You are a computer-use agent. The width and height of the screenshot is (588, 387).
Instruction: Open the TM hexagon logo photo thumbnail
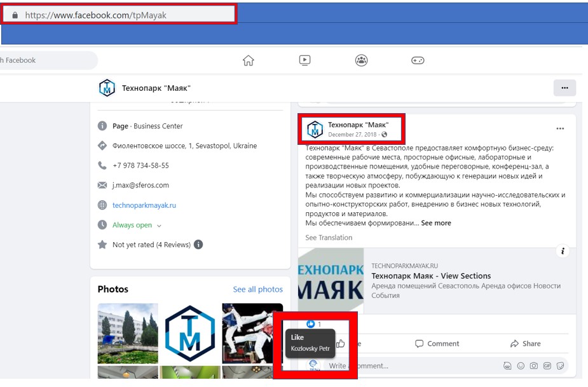(190, 334)
